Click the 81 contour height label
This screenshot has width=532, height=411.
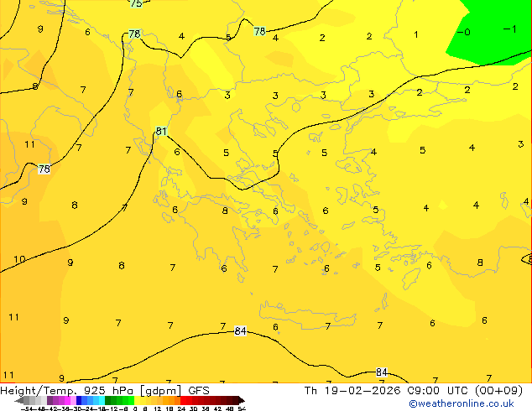(161, 131)
